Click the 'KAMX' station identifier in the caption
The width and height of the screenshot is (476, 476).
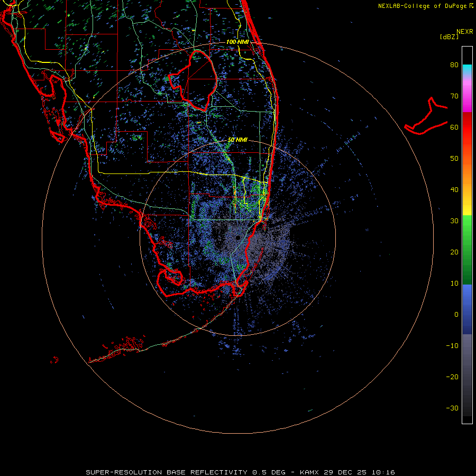point(310,472)
